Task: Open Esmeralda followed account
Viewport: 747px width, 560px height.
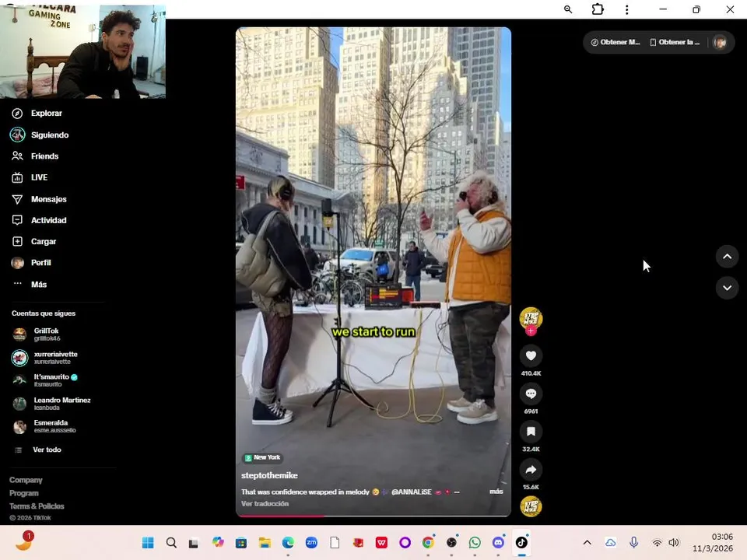Action: point(44,426)
